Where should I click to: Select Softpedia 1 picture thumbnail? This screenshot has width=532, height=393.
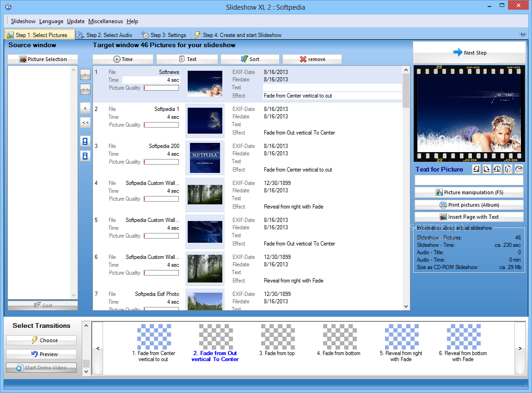205,121
